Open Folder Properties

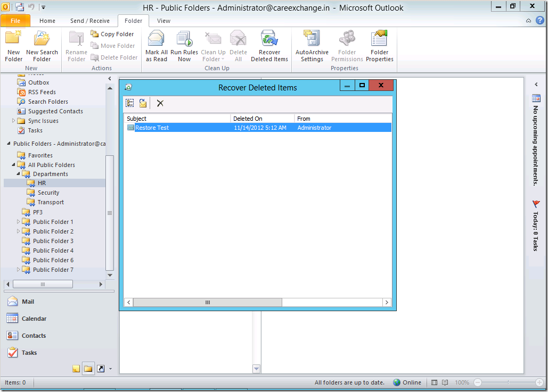click(380, 46)
